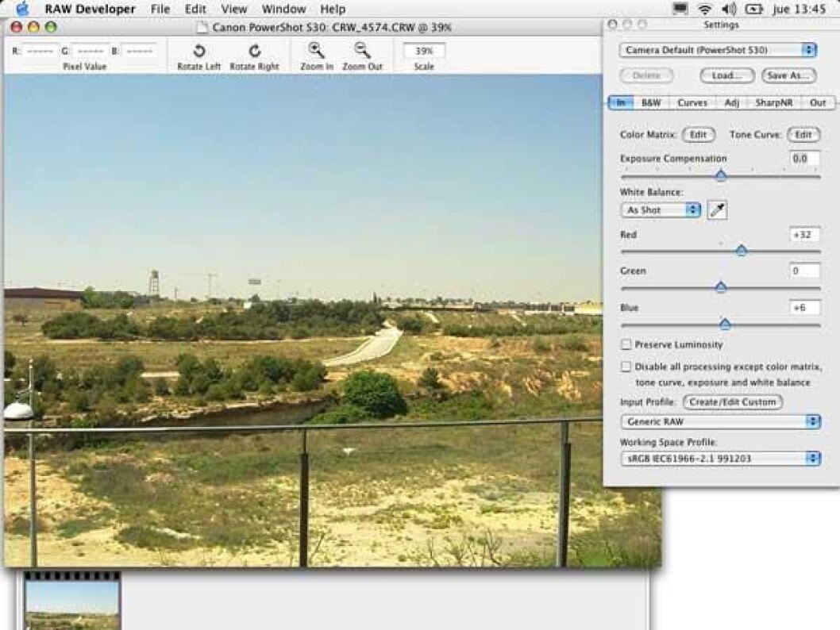Switch to the Adj tab

pos(732,103)
